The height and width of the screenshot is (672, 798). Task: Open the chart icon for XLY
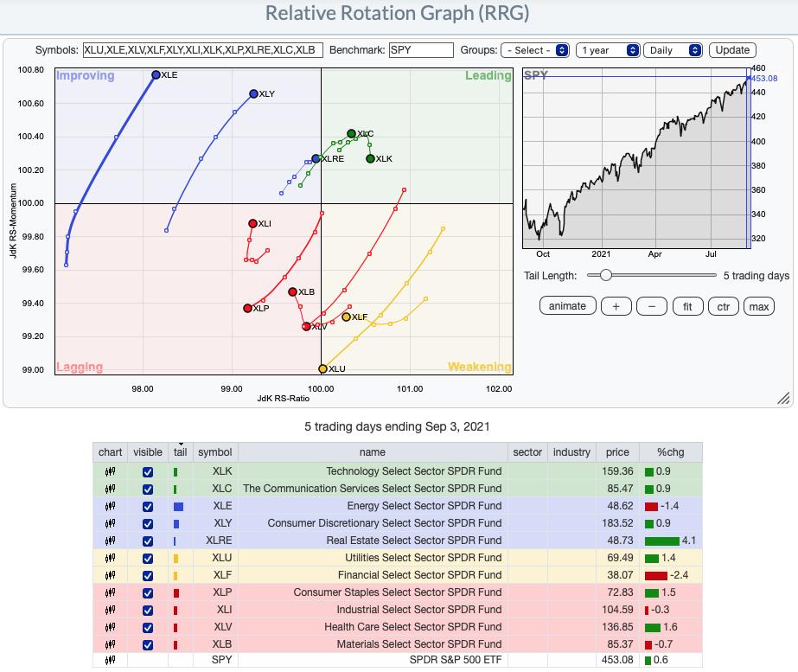[110, 524]
